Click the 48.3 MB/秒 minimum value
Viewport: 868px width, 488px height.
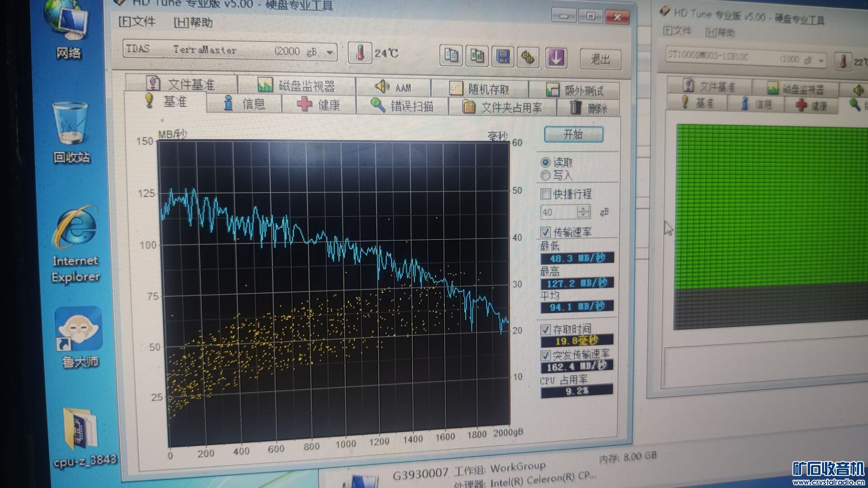pos(577,258)
